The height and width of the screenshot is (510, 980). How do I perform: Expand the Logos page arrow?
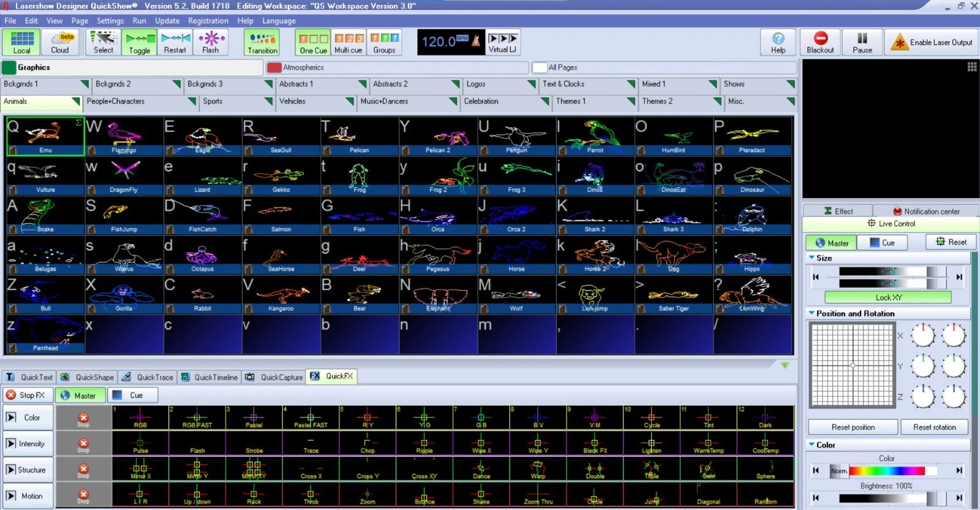[x=532, y=84]
